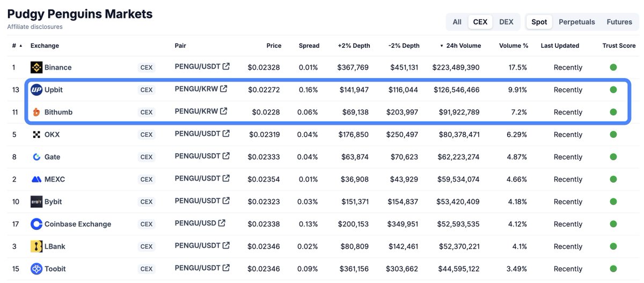Switch to the Futures markets tab
Screen dimensions: 644x283
pyautogui.click(x=619, y=22)
